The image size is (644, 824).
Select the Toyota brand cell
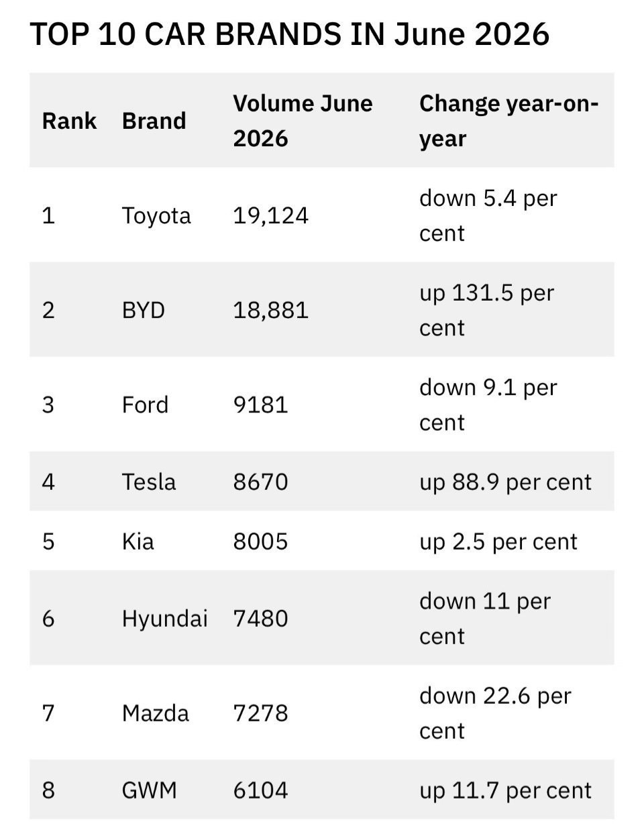156,216
